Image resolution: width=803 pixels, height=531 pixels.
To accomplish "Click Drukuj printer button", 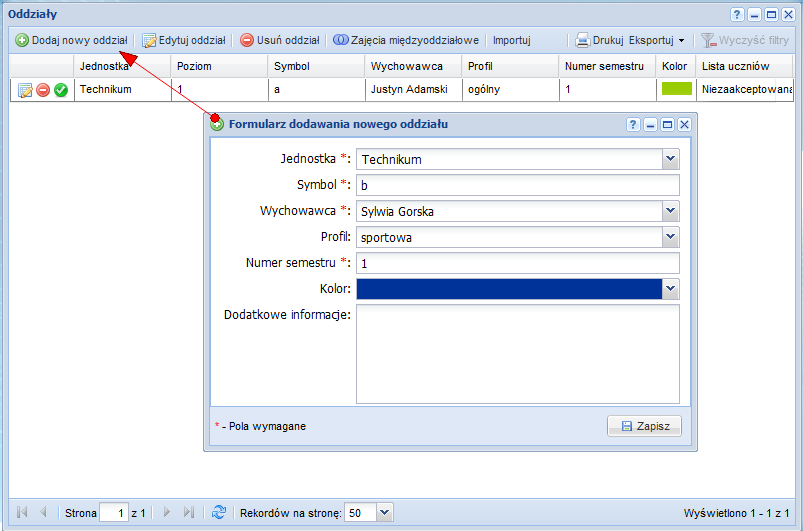I will tap(599, 40).
